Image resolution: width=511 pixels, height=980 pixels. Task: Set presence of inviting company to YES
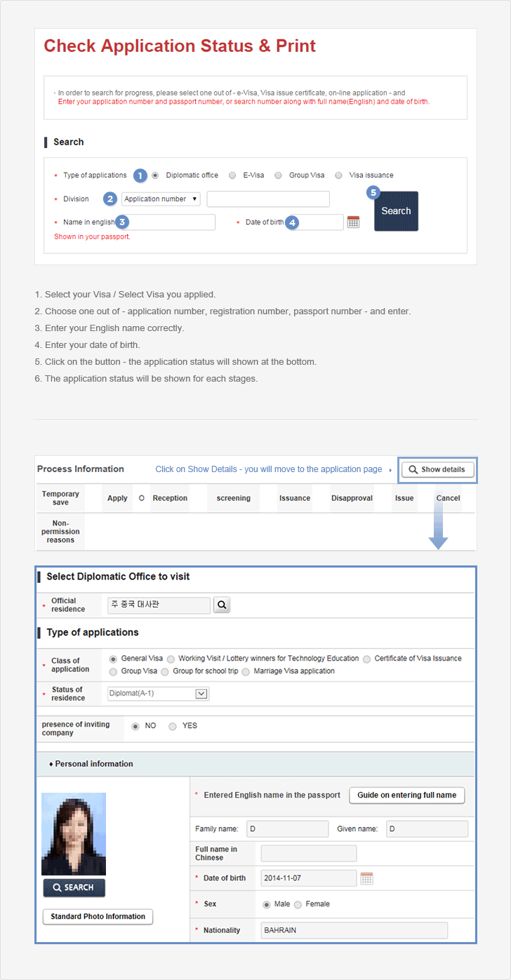pos(173,726)
